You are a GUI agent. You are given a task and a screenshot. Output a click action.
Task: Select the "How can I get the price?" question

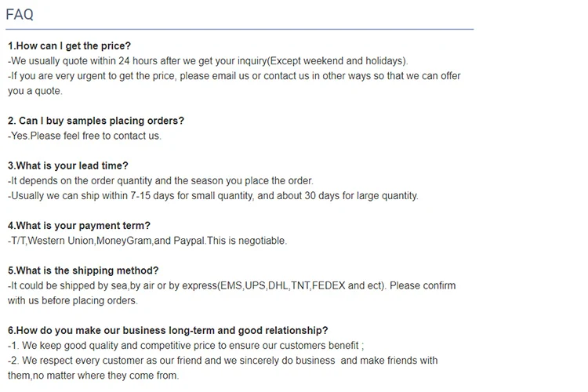69,45
